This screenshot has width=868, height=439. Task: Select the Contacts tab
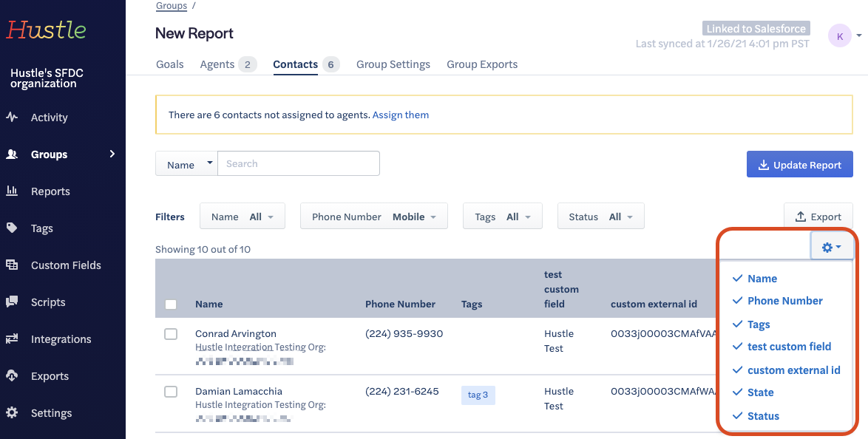pos(306,64)
